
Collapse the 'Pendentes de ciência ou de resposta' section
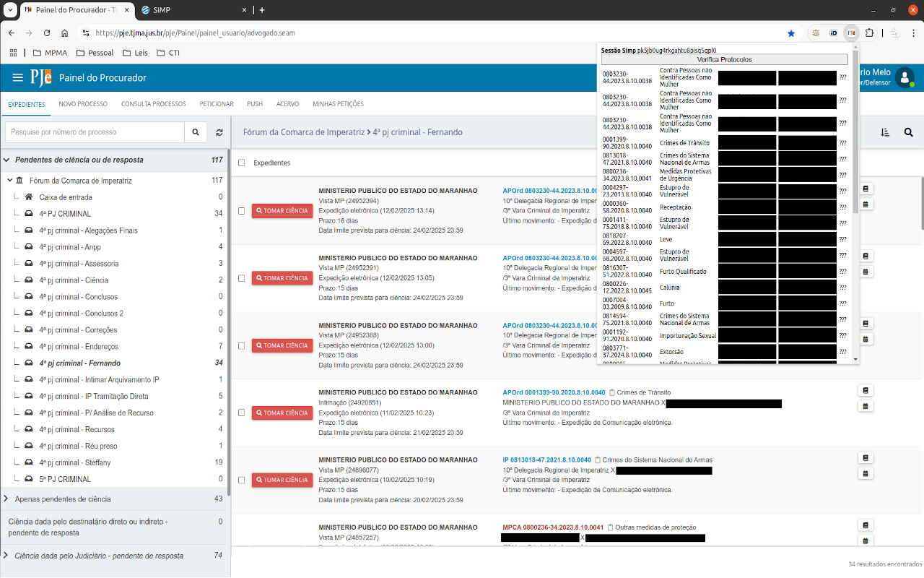[x=6, y=160]
